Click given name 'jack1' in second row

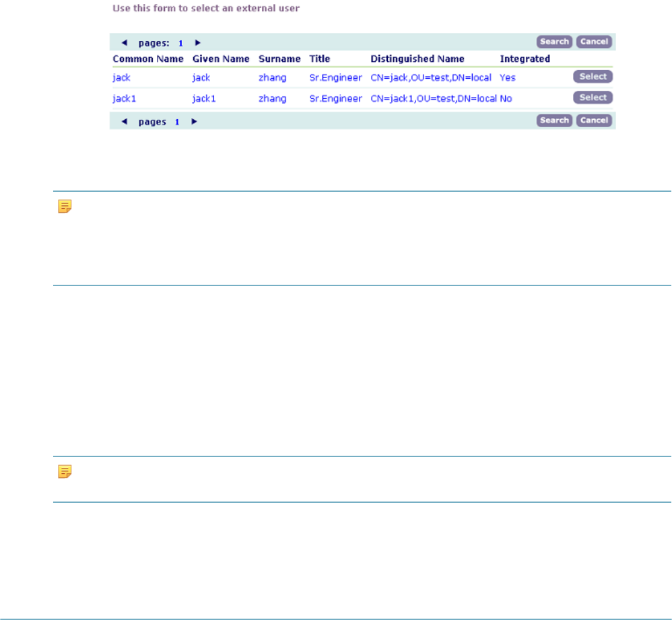(204, 98)
